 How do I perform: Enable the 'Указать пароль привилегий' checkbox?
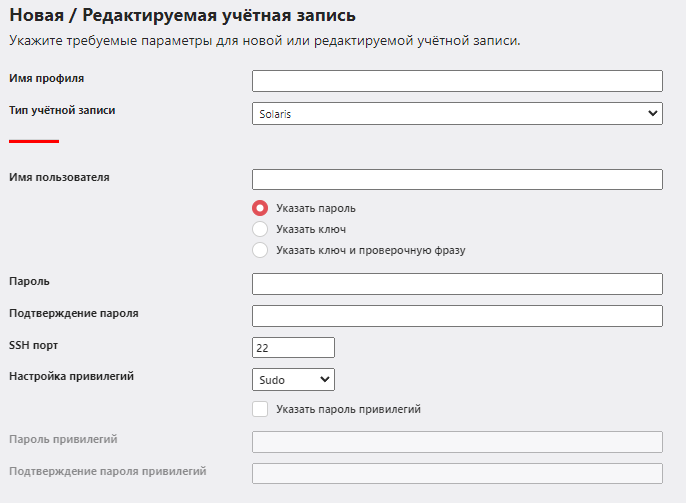[260, 409]
